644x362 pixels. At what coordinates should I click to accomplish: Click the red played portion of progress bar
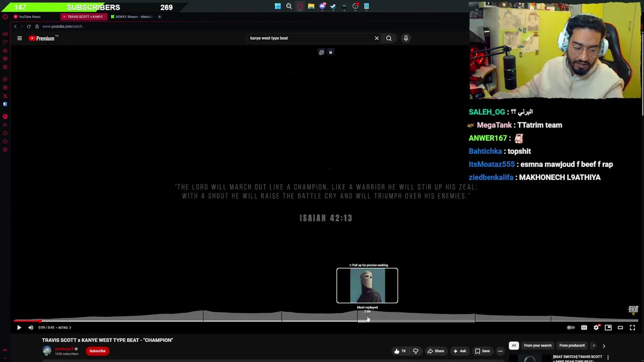28,321
